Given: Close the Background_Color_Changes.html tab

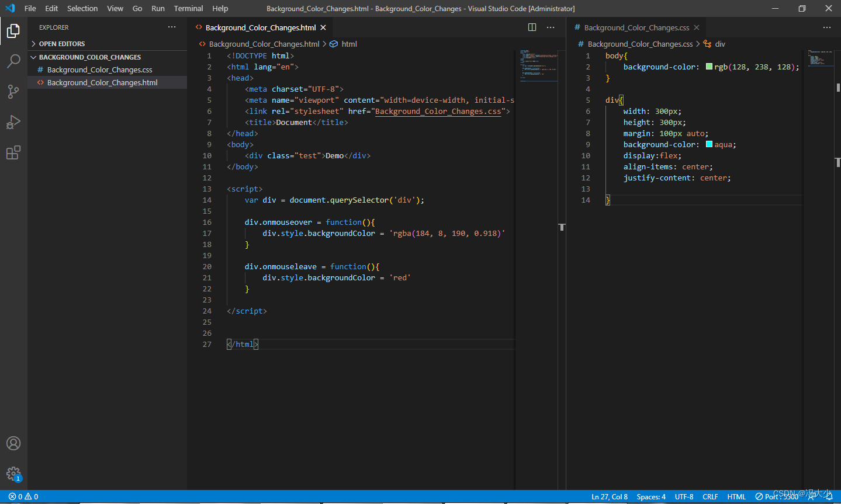Looking at the screenshot, I should coord(323,27).
